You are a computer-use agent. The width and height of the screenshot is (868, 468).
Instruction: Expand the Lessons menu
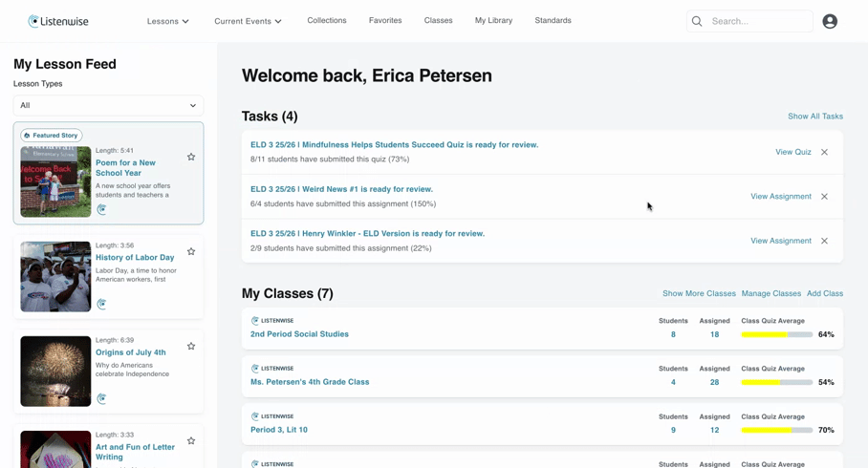[x=167, y=21]
